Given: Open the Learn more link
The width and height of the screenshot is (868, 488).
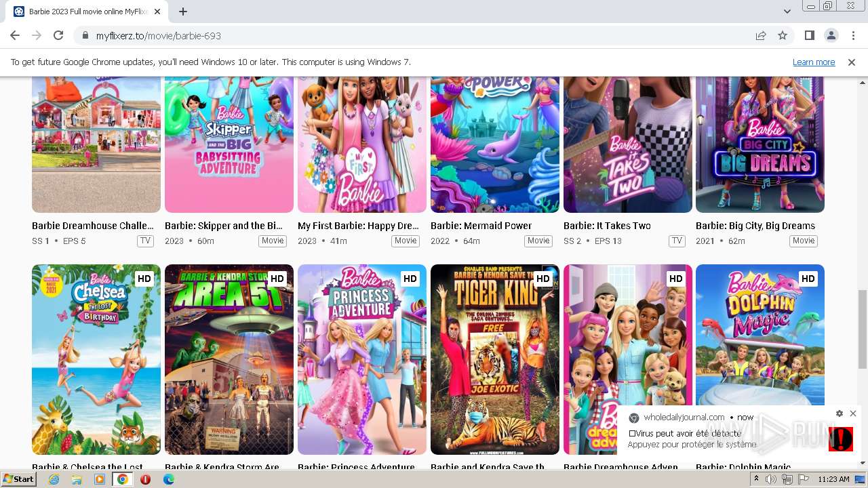Looking at the screenshot, I should (814, 62).
